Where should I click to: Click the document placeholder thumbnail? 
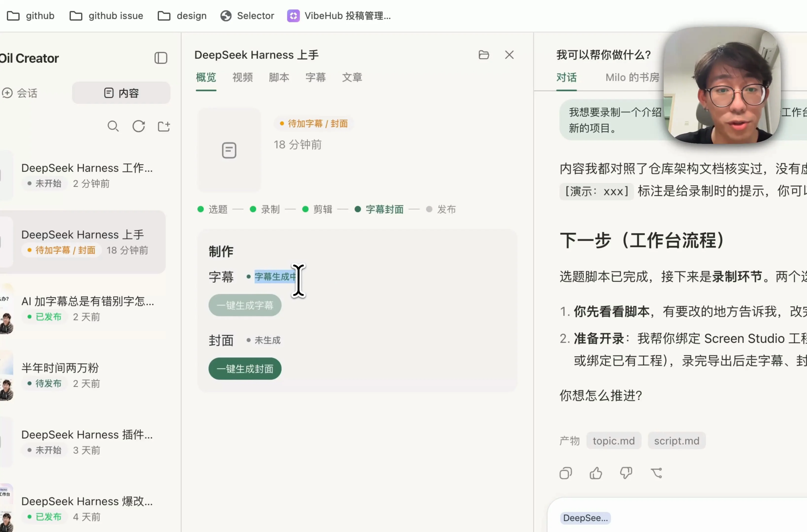229,150
